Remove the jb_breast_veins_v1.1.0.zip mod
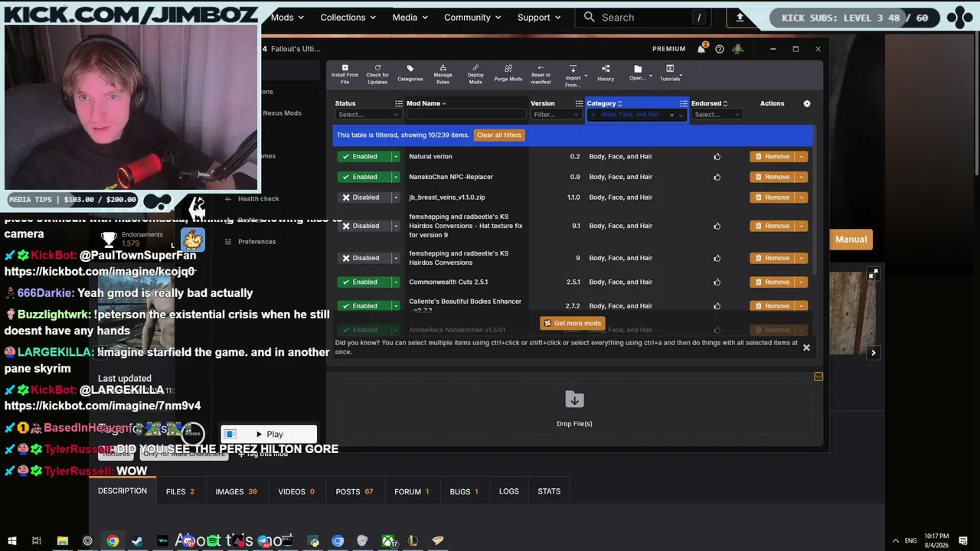 tap(773, 197)
